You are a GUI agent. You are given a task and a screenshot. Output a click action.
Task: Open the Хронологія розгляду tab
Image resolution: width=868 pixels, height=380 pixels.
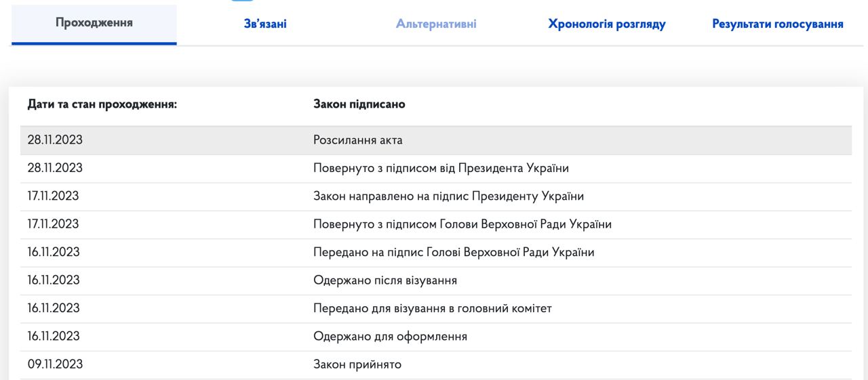[606, 24]
